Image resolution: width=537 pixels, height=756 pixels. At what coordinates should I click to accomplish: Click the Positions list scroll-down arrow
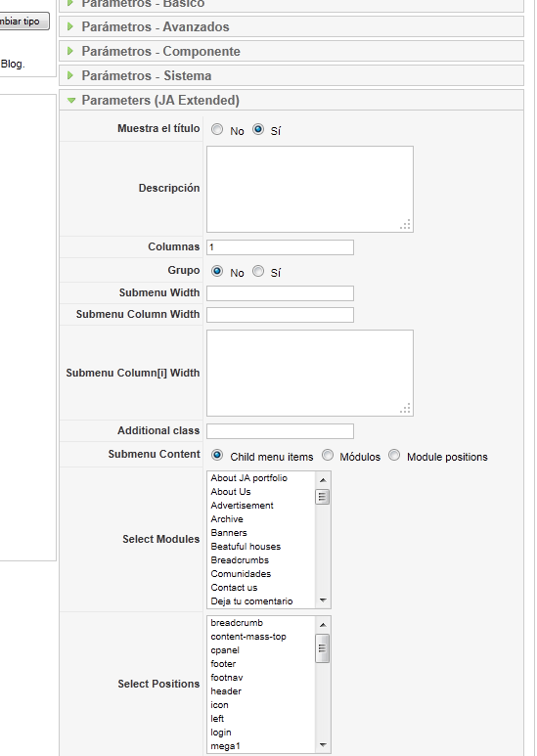(x=323, y=745)
